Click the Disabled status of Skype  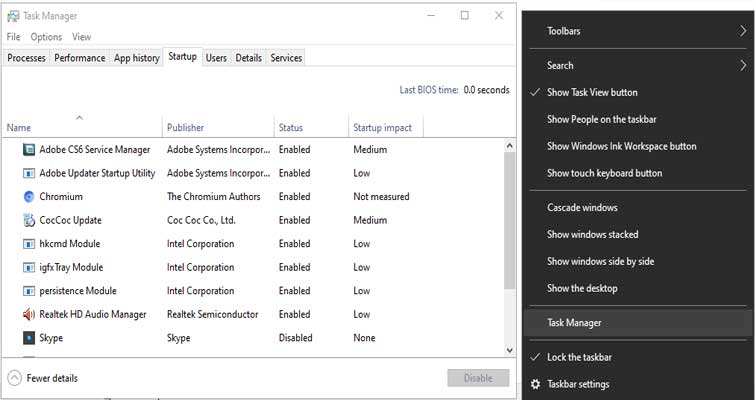point(296,338)
